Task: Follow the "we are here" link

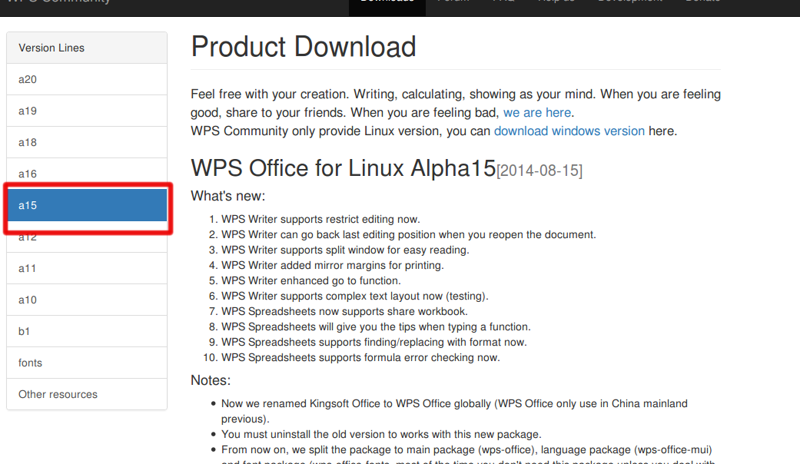Action: 537,113
